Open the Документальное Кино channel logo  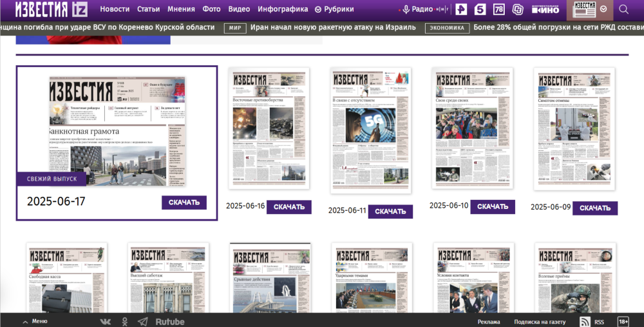(x=545, y=9)
